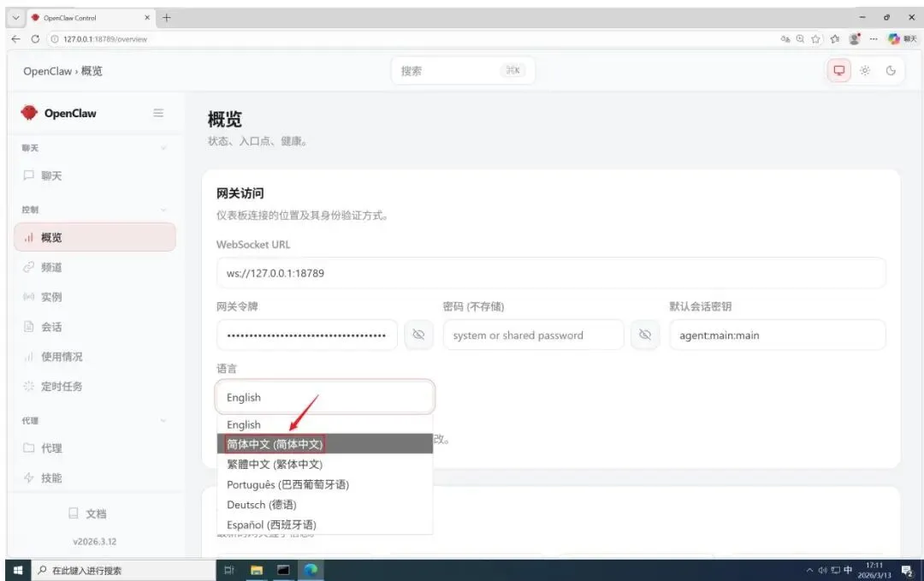Viewport: 924px width, 581px height.
Task: Open notification center icon
Action: click(x=907, y=570)
